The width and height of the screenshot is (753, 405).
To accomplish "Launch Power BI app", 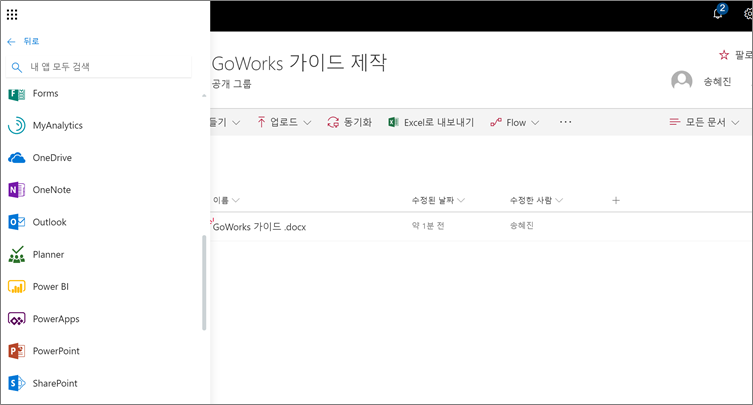I will [50, 287].
